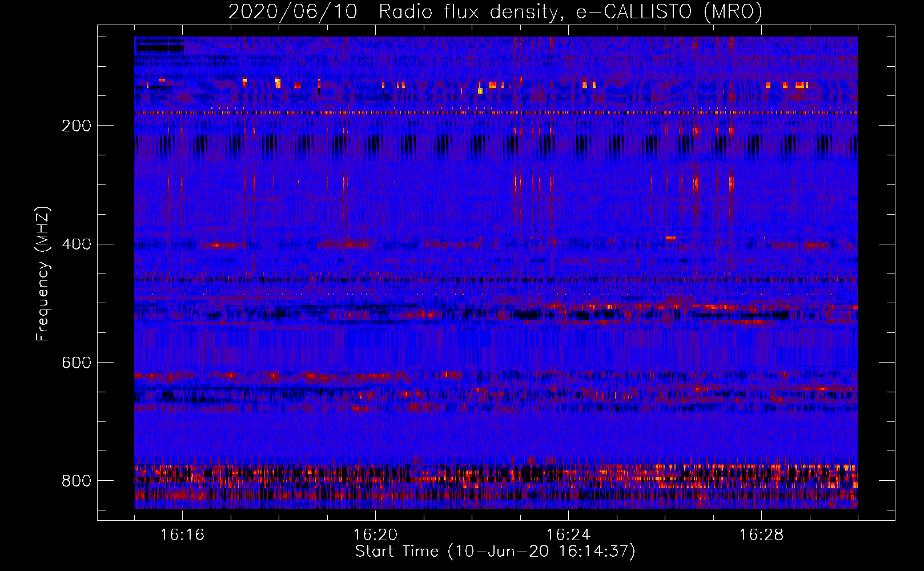Click the 16:16 time tick label
Image resolution: width=924 pixels, height=571 pixels.
coord(182,535)
